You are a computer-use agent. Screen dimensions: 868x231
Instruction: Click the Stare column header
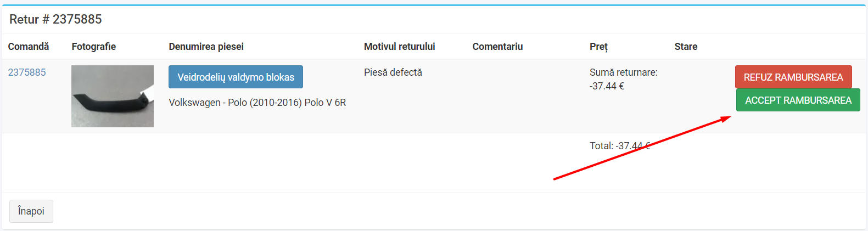coord(686,47)
